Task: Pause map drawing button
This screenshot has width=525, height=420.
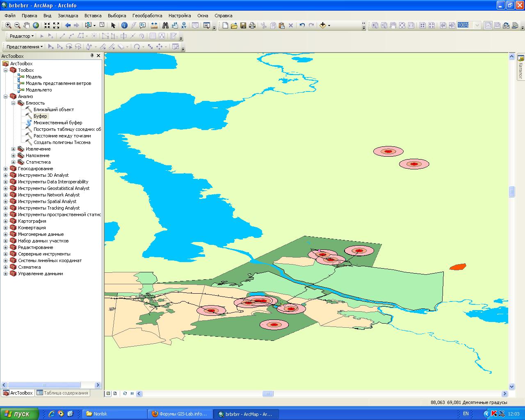Action: click(132, 393)
